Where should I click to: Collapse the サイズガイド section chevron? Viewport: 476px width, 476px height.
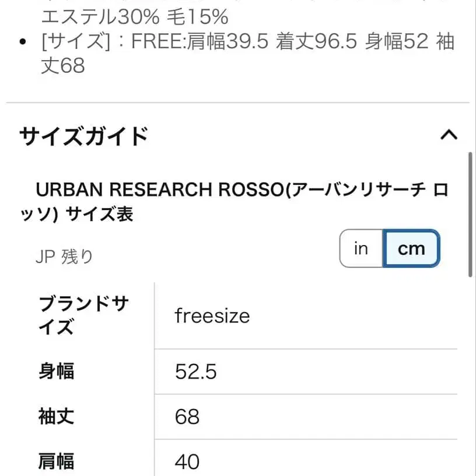(x=448, y=136)
